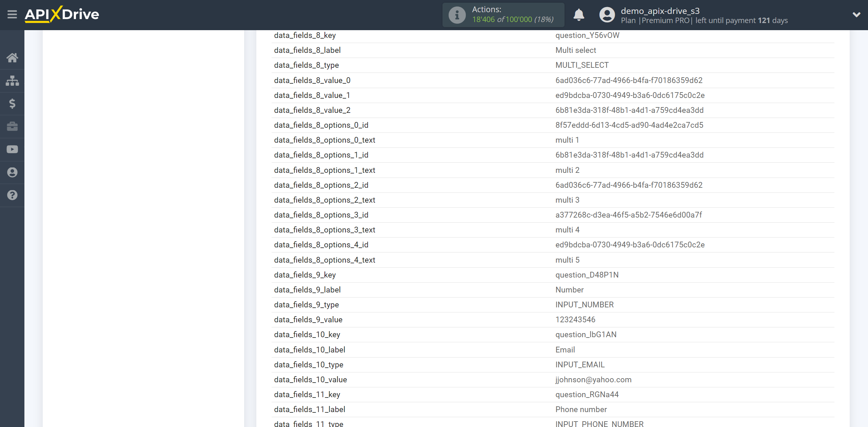The height and width of the screenshot is (427, 868).
Task: Select the 'multi 5' value
Action: click(x=567, y=260)
